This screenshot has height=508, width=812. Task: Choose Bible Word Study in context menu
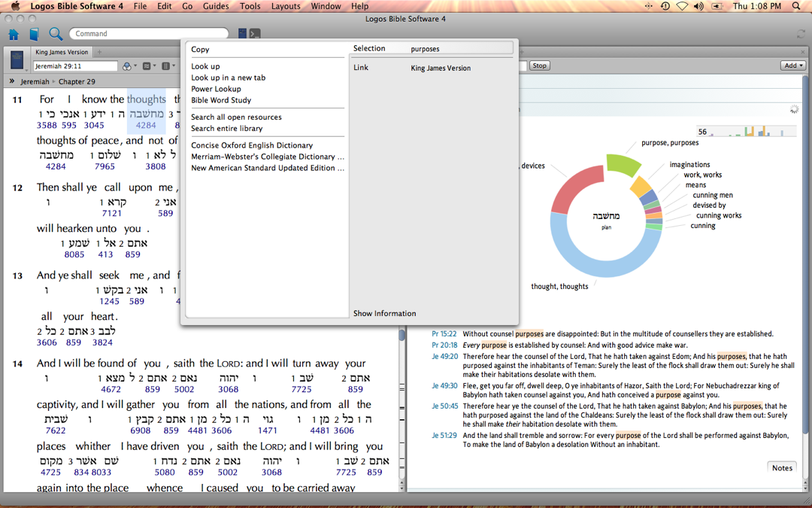click(x=221, y=100)
